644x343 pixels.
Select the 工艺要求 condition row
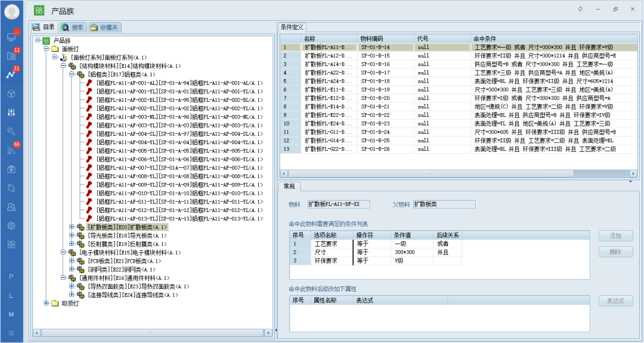point(376,244)
